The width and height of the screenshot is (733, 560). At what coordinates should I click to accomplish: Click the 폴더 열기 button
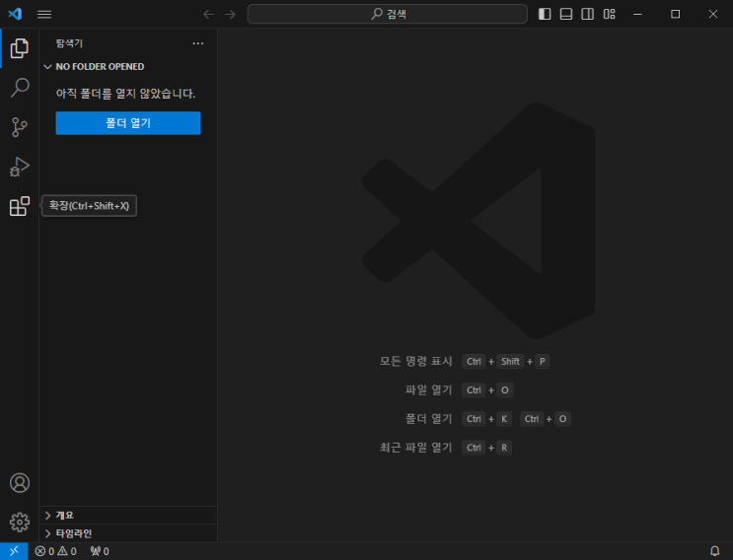click(128, 123)
